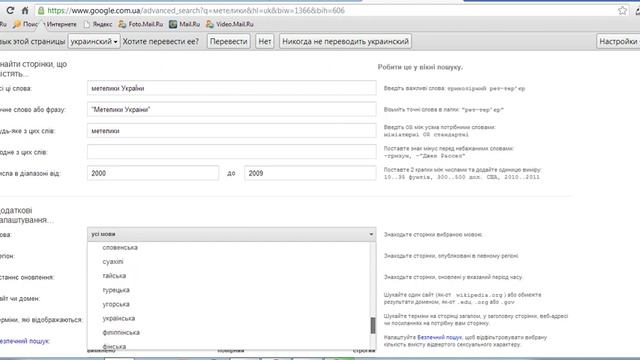Click the Настройки button in translate bar
640x360 pixels.
pos(618,41)
